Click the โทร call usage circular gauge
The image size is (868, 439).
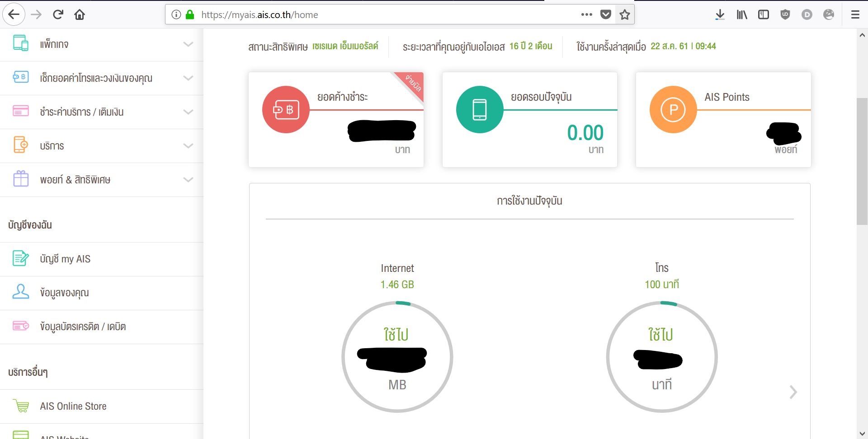tap(662, 357)
